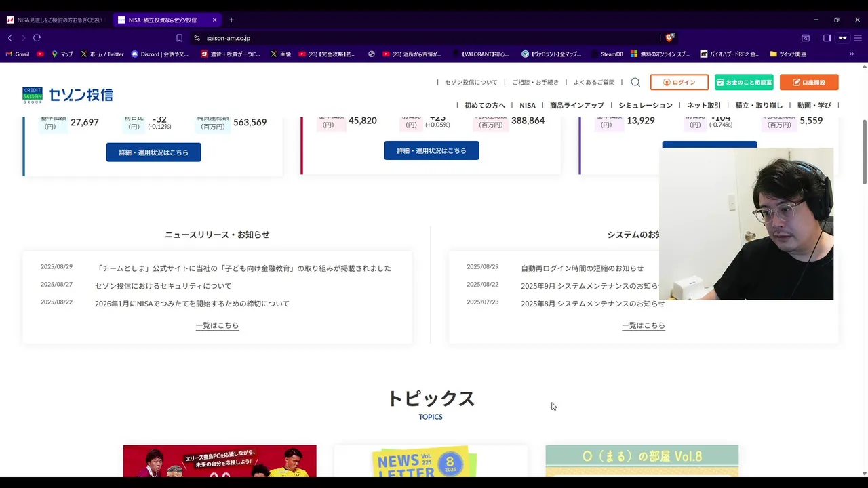Click the page's vertical scrollbar thumb
The image size is (868, 488).
[x=864, y=150]
